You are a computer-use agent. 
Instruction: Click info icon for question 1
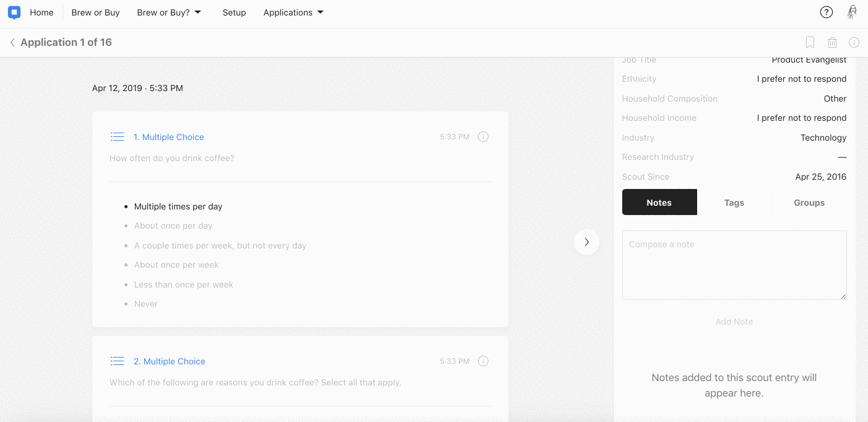[x=484, y=137]
